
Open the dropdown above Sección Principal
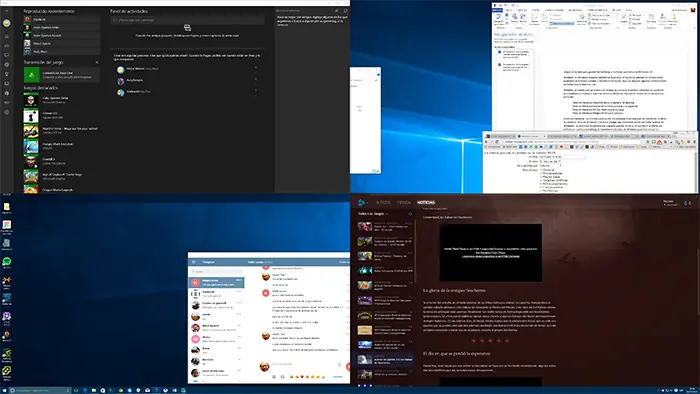(x=550, y=161)
